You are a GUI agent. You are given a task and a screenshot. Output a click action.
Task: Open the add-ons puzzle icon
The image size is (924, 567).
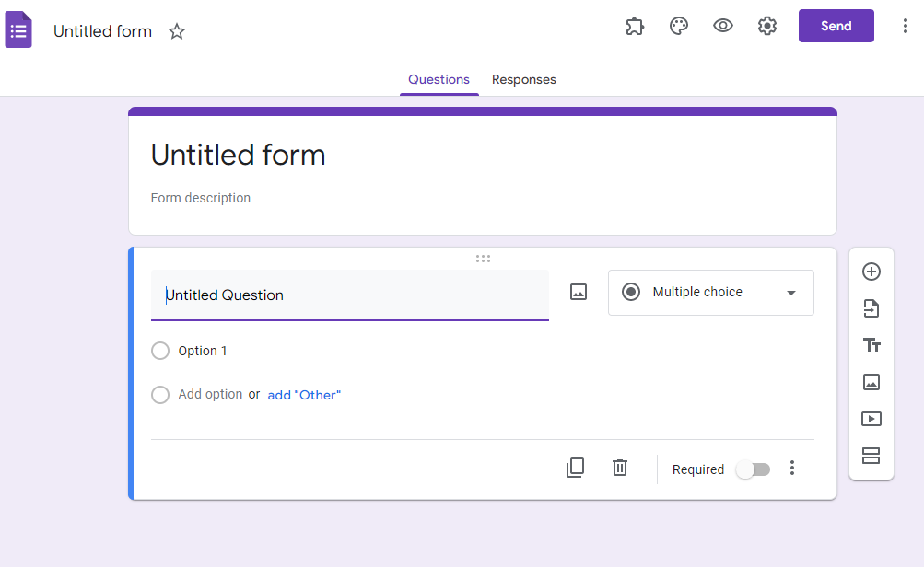[x=635, y=27]
